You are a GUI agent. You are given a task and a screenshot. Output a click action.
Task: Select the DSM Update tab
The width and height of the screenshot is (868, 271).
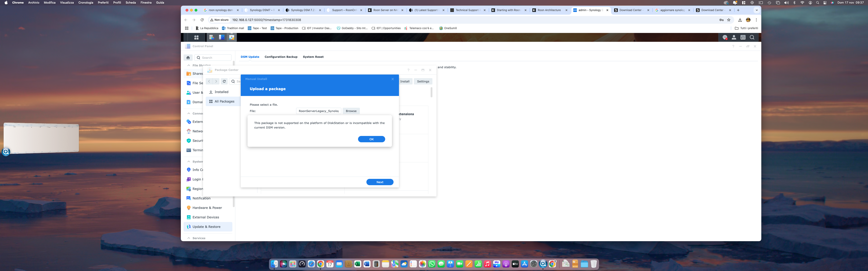coord(250,57)
